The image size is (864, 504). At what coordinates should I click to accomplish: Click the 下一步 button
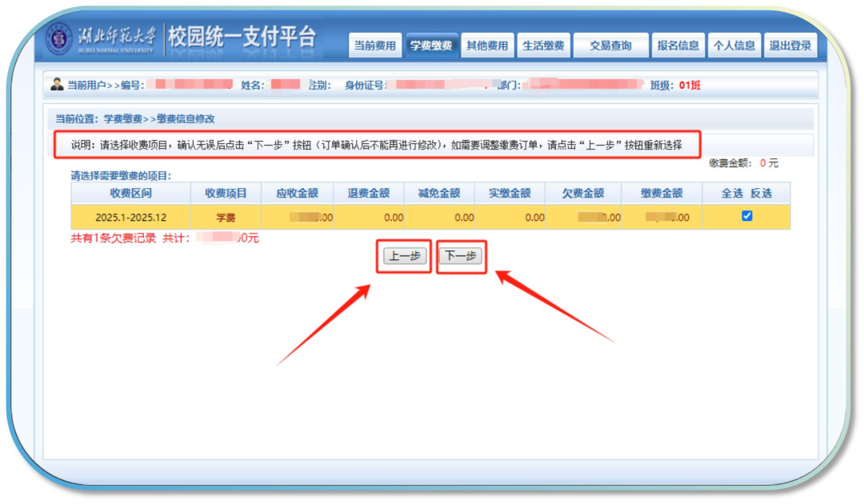[461, 256]
